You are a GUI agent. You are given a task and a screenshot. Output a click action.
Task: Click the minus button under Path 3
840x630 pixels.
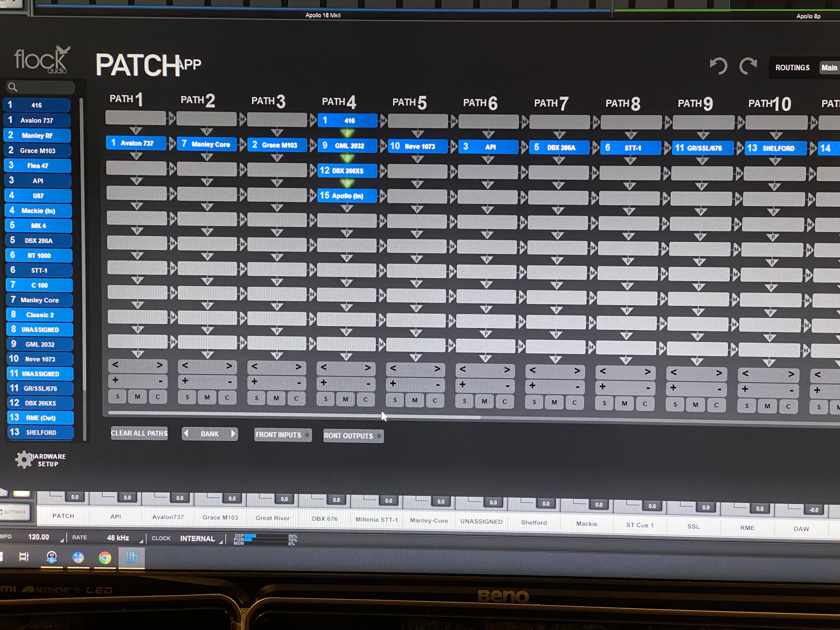click(299, 383)
